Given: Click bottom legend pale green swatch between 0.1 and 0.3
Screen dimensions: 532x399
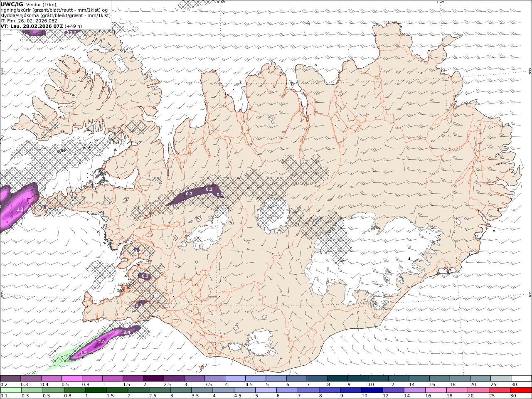Looking at the screenshot, I should [x=11, y=390].
